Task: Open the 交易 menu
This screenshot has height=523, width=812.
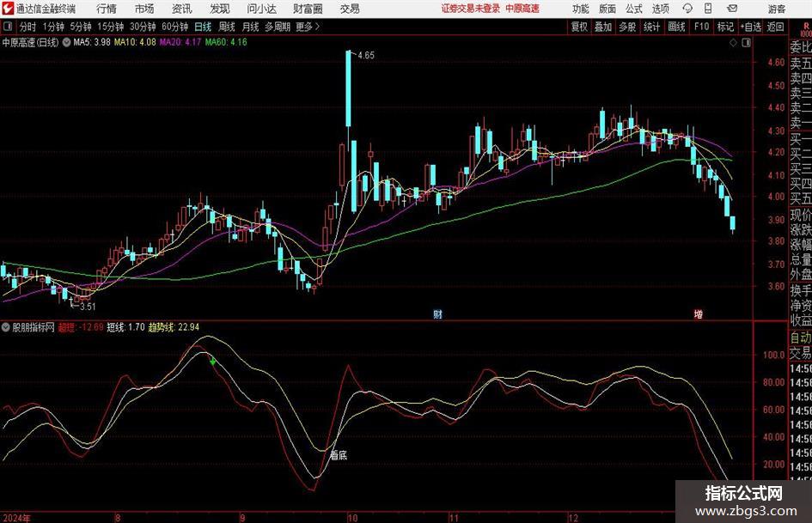Action: (x=350, y=9)
